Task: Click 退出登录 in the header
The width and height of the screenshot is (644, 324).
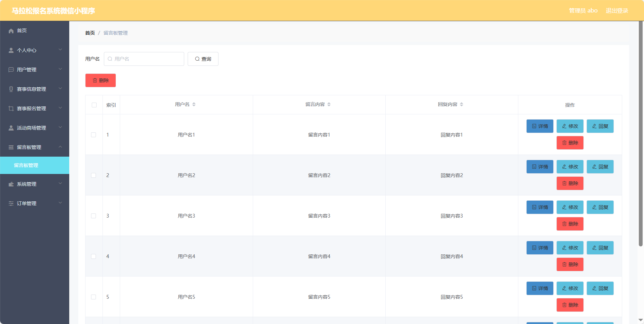Action: pyautogui.click(x=617, y=10)
